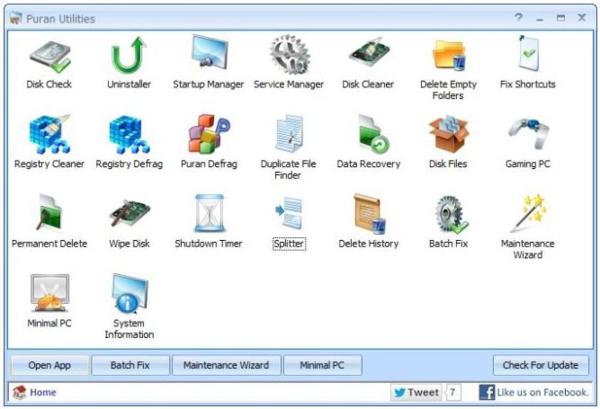Open the Data Recovery icon
Screen dimensions: 600x409
373,134
